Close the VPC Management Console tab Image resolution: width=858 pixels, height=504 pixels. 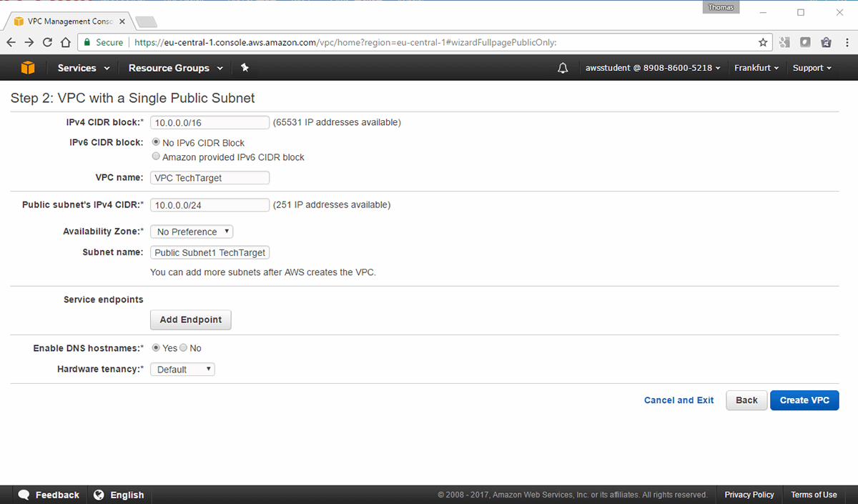[x=122, y=21]
